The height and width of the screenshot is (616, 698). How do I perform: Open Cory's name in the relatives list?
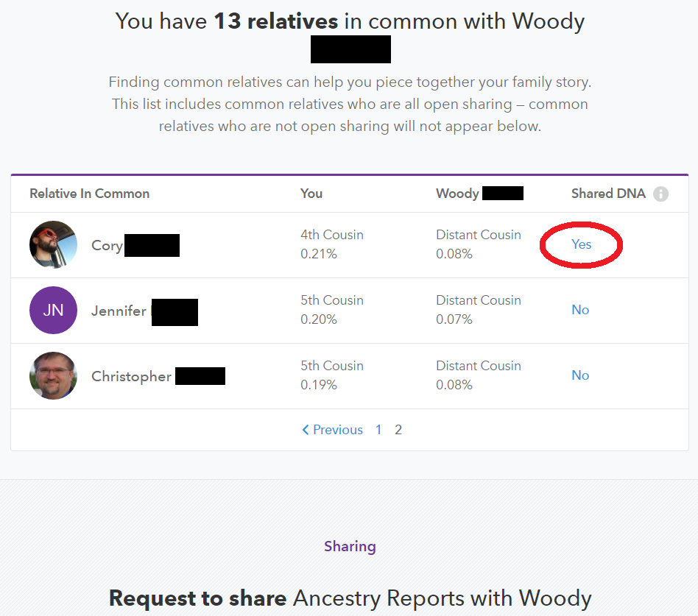(107, 245)
